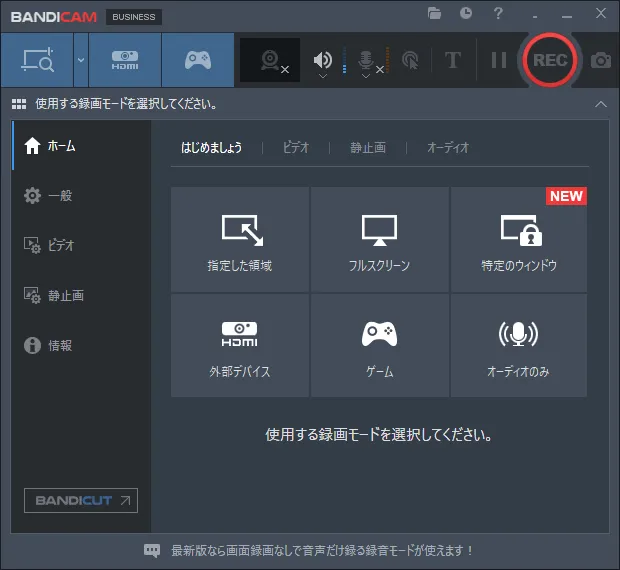
Task: Expand speaker settings chevron below speaker icon
Action: click(323, 76)
